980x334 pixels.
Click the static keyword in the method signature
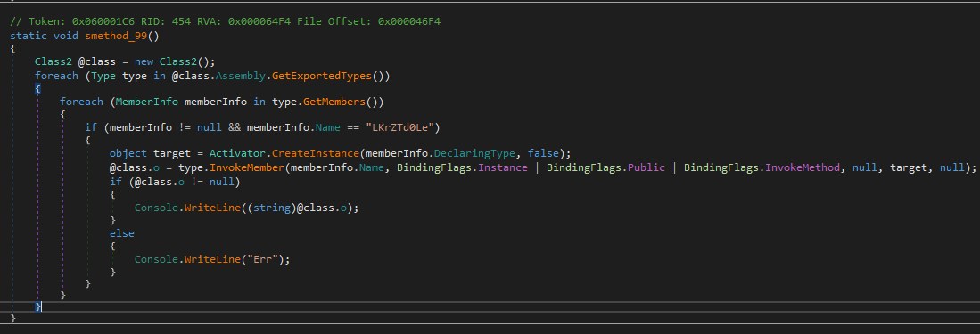pyautogui.click(x=29, y=36)
